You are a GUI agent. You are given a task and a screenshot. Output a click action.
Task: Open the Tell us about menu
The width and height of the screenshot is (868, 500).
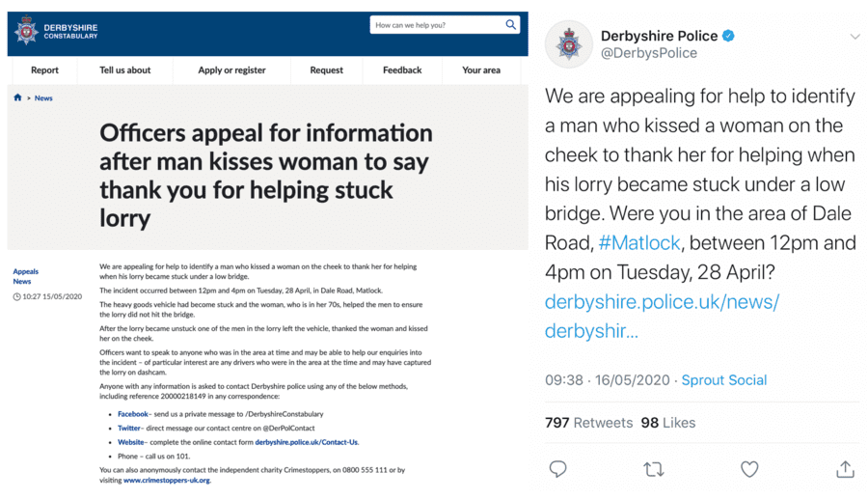125,70
